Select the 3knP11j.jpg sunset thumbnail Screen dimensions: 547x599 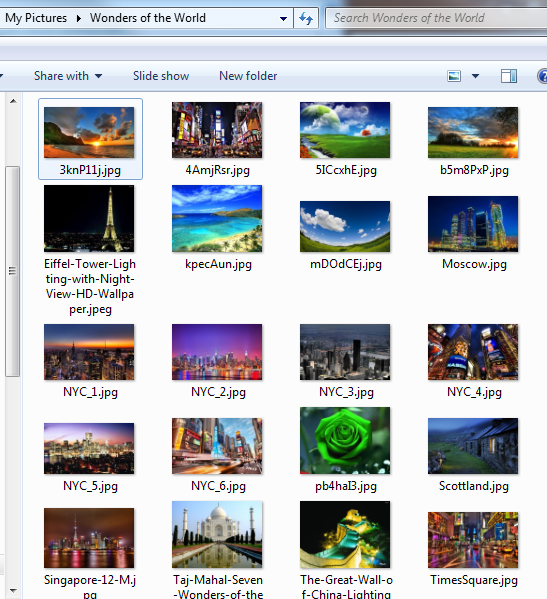(89, 132)
